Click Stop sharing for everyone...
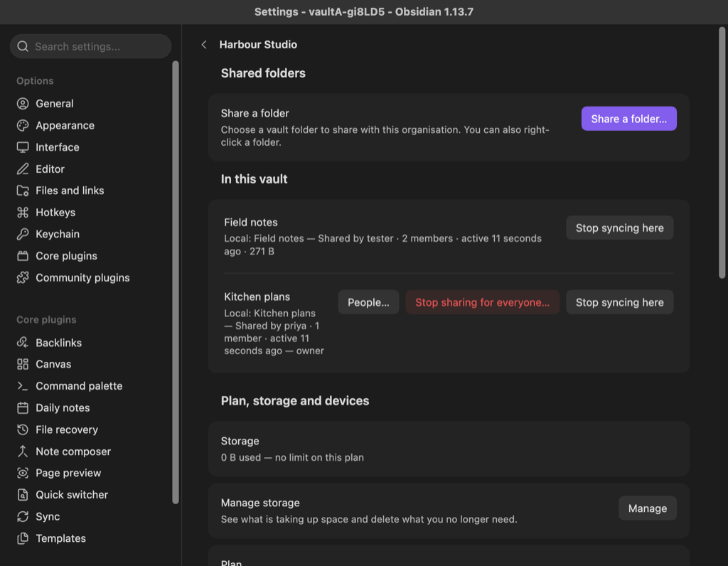The height and width of the screenshot is (566, 728). (x=483, y=302)
